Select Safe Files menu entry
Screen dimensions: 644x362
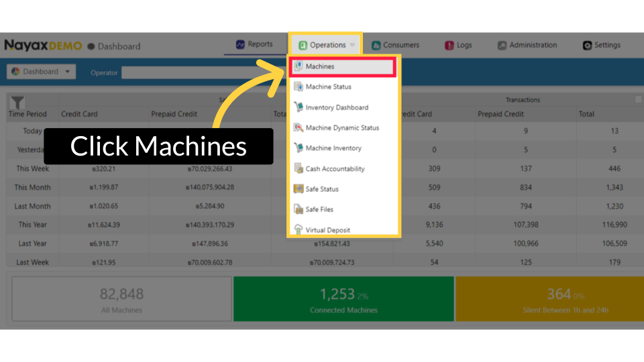[319, 210]
